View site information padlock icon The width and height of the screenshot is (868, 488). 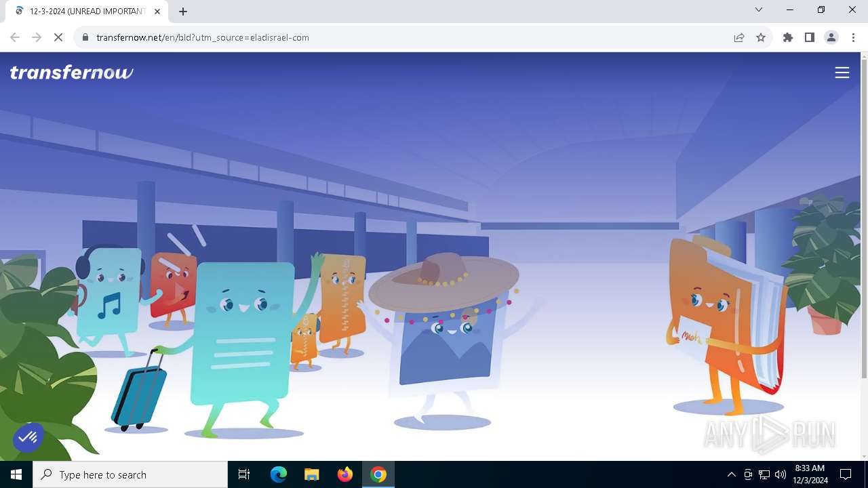[85, 37]
